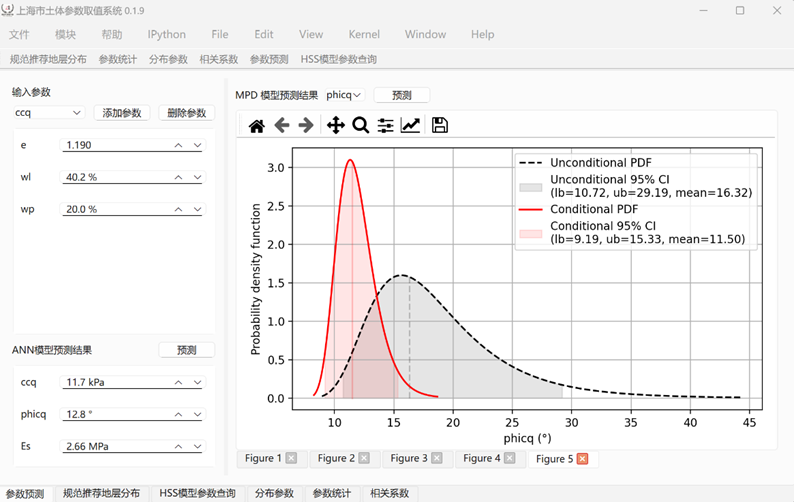Close the Figure 1 tab
Screen dimensions: 794x502
click(291, 459)
